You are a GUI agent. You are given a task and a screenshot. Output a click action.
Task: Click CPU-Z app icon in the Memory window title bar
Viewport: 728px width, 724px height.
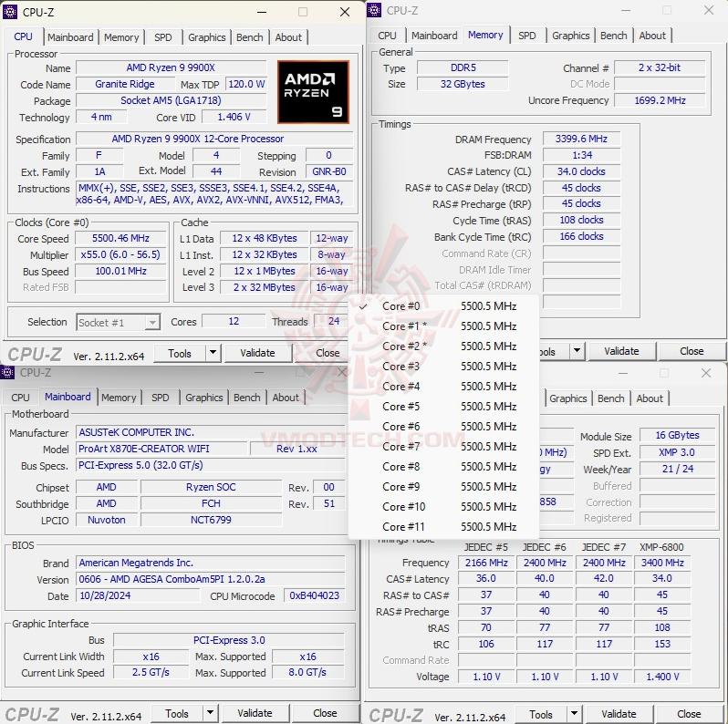point(374,10)
